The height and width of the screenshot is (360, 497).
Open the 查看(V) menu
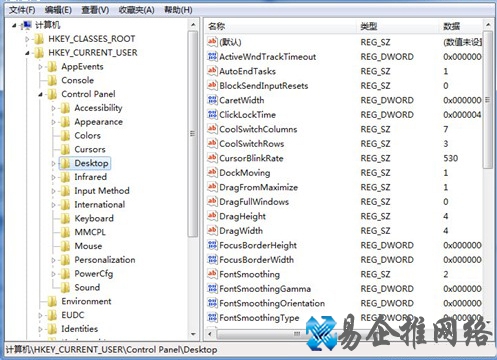click(95, 10)
